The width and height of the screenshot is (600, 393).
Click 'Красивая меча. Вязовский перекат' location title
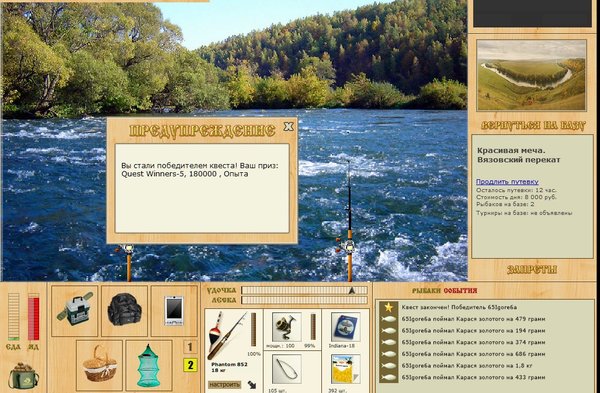[x=518, y=155]
